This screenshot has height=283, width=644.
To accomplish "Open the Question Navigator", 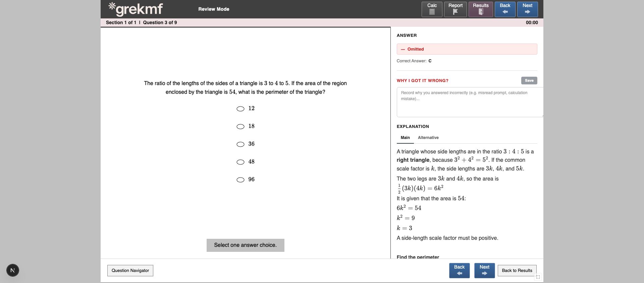I will click(x=130, y=271).
